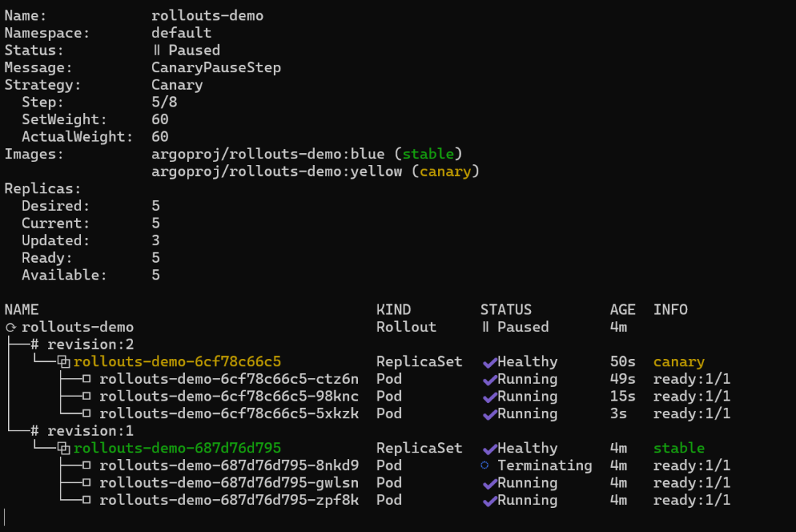Click the NAME column header
The image size is (796, 532).
click(x=21, y=309)
